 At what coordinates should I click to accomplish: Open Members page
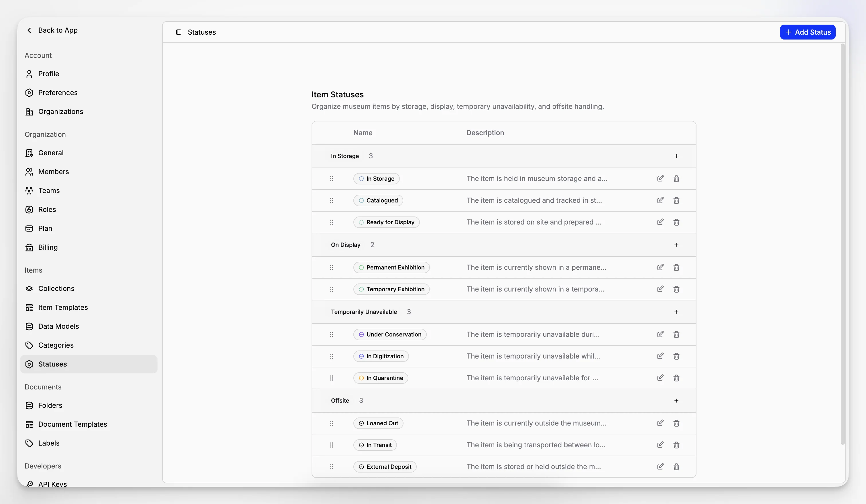[x=89, y=172]
